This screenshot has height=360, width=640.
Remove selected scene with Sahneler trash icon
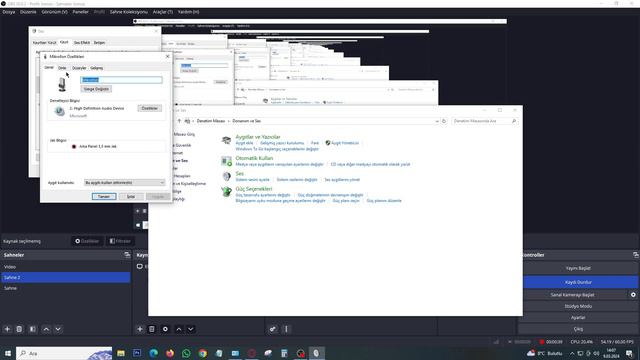pyautogui.click(x=19, y=329)
